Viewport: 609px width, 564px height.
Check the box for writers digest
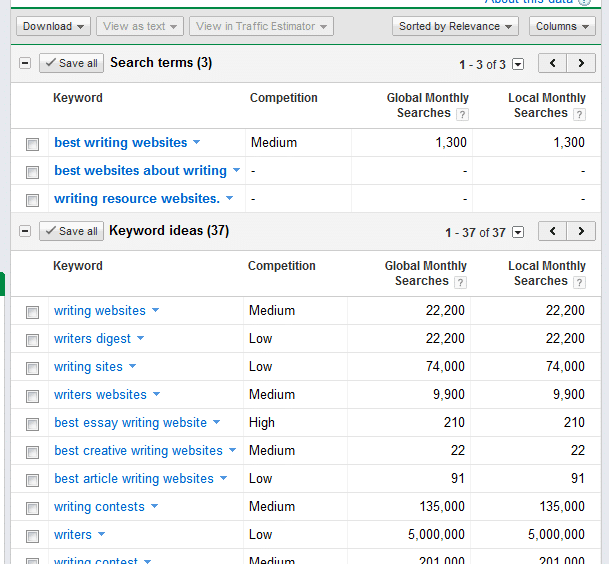pyautogui.click(x=32, y=340)
